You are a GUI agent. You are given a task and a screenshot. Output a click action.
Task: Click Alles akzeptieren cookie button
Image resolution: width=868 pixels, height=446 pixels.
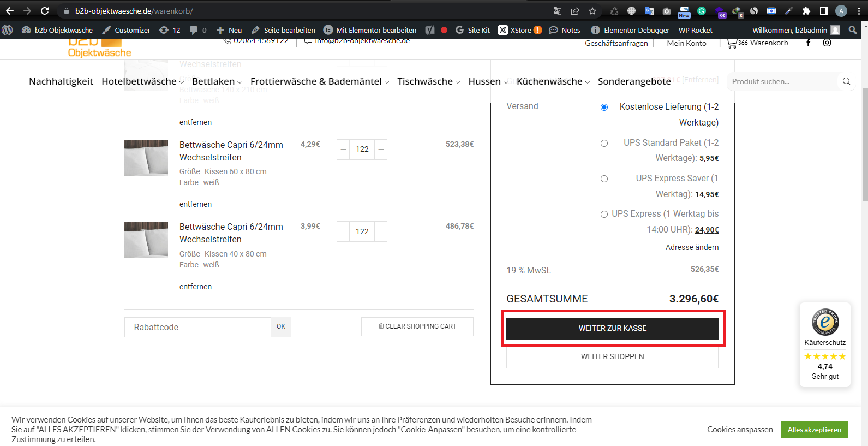[814, 430]
